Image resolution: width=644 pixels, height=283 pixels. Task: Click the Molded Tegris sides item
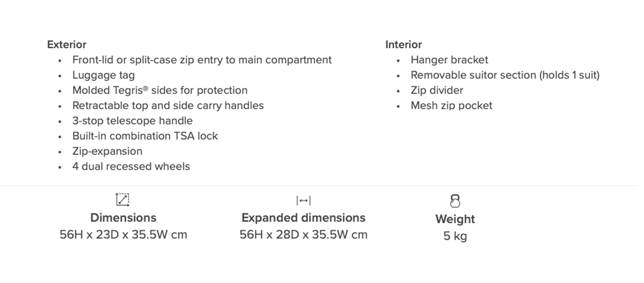coord(160,90)
